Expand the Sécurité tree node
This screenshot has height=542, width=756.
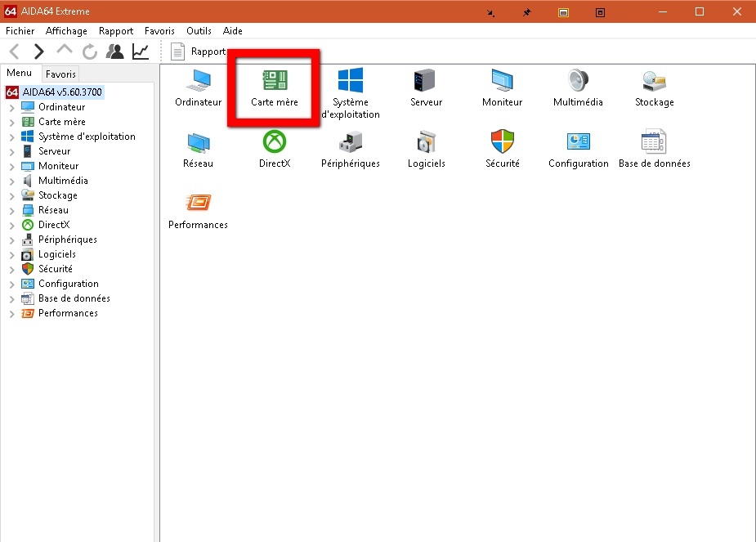click(12, 270)
